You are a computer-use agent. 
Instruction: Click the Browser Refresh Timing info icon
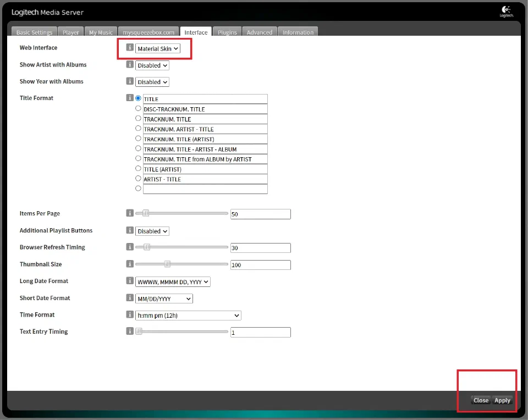(130, 247)
